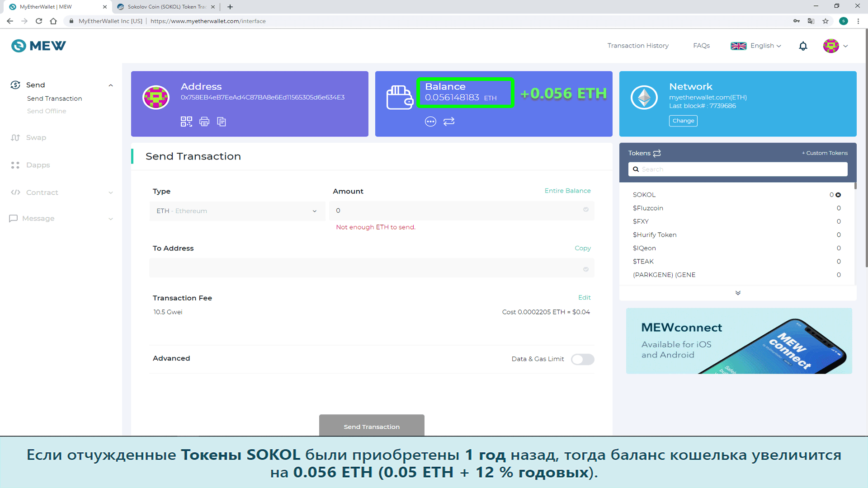Go to the browser home page

[53, 21]
